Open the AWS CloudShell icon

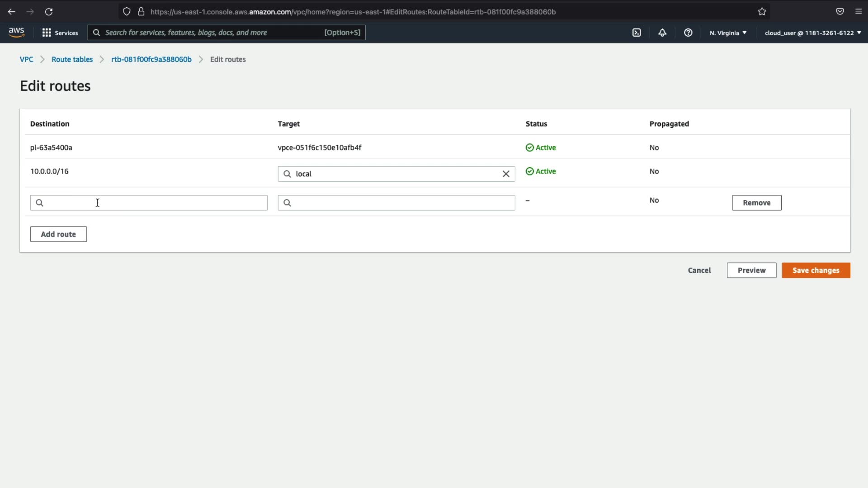[637, 33]
